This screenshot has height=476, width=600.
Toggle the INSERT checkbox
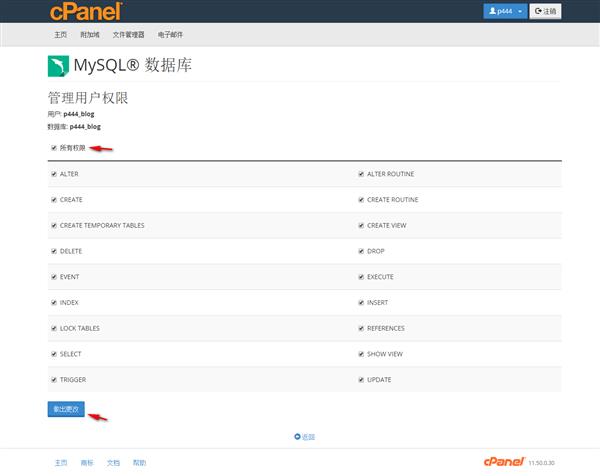(361, 302)
